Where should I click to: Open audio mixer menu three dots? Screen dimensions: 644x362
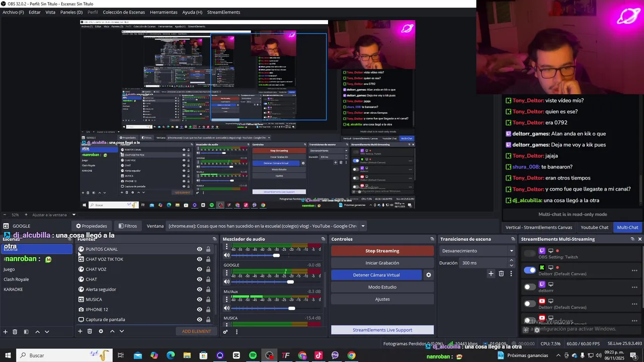click(236, 331)
